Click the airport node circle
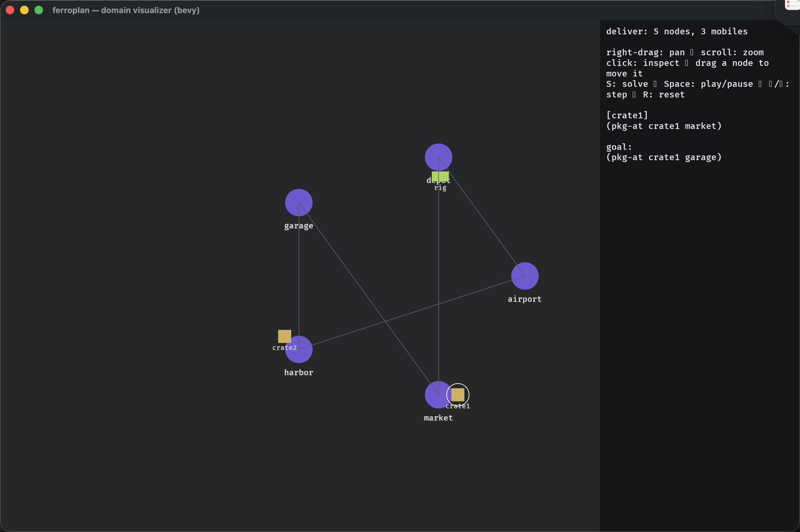Screen dimensions: 800x532 525,276
